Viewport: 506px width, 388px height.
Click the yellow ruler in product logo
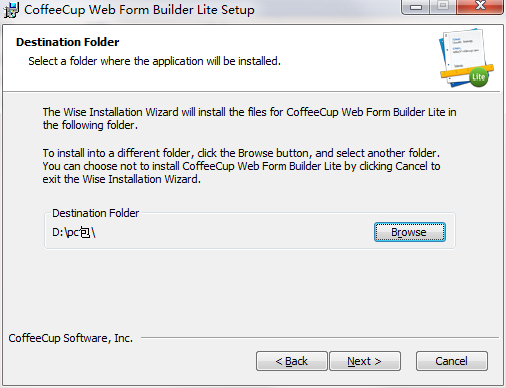pyautogui.click(x=466, y=72)
